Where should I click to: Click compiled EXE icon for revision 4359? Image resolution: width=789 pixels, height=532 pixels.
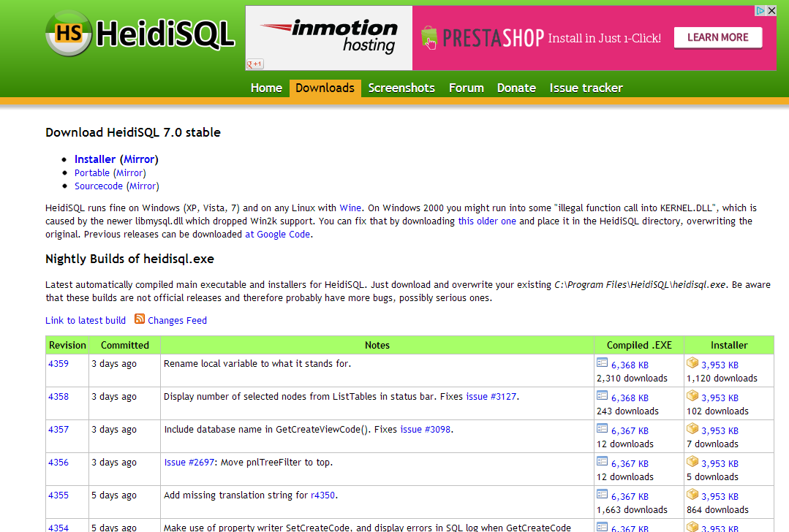[x=603, y=363]
